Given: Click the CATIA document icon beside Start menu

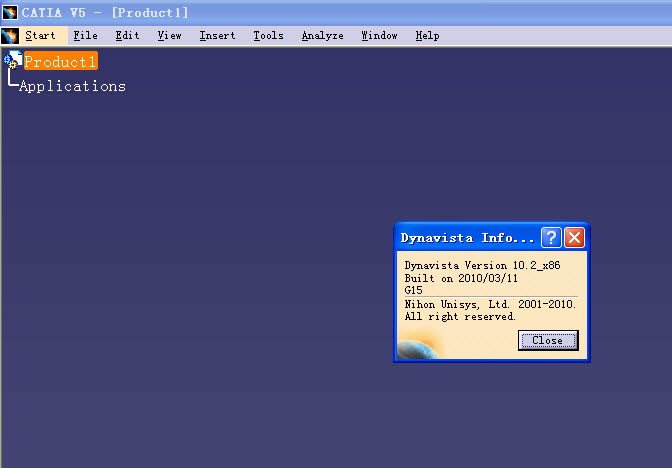Looking at the screenshot, I should point(10,36).
